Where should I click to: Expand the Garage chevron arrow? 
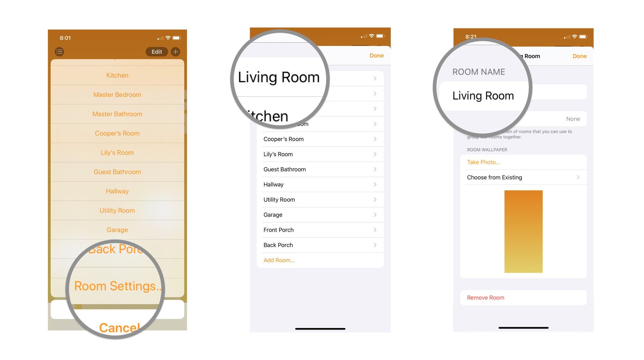tap(375, 214)
